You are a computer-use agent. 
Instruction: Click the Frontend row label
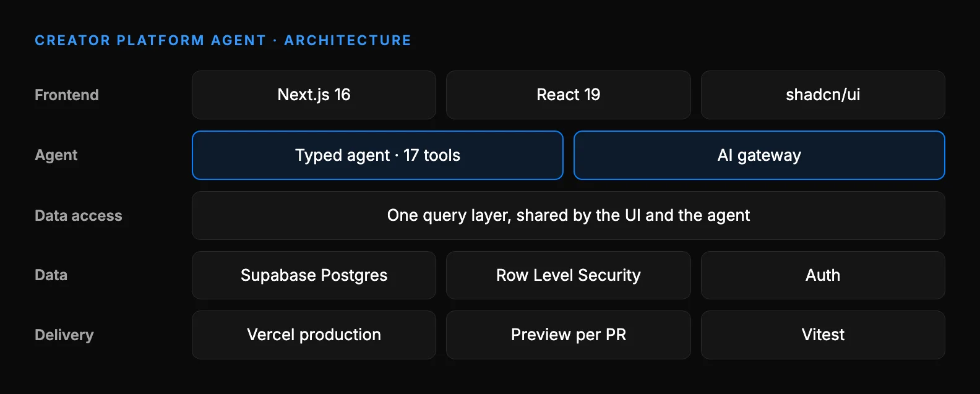(x=67, y=95)
